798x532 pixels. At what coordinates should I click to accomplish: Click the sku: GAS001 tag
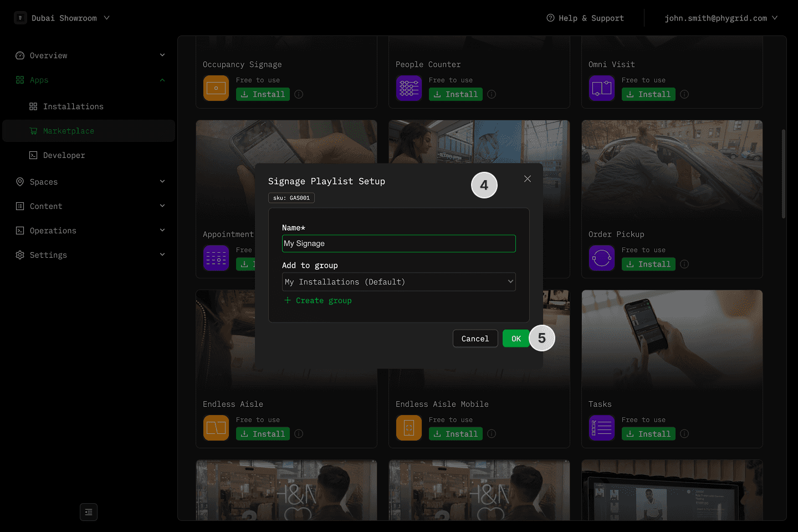[x=291, y=198]
